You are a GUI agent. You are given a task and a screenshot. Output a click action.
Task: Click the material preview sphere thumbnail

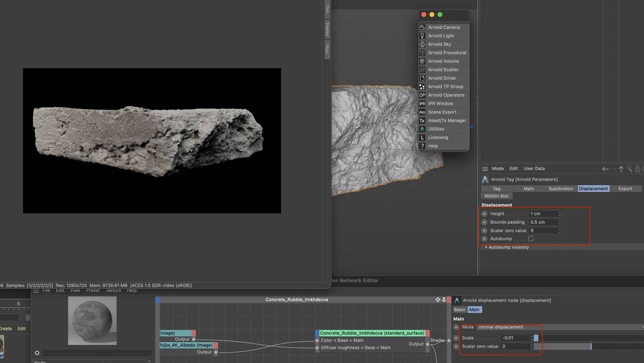coord(92,320)
